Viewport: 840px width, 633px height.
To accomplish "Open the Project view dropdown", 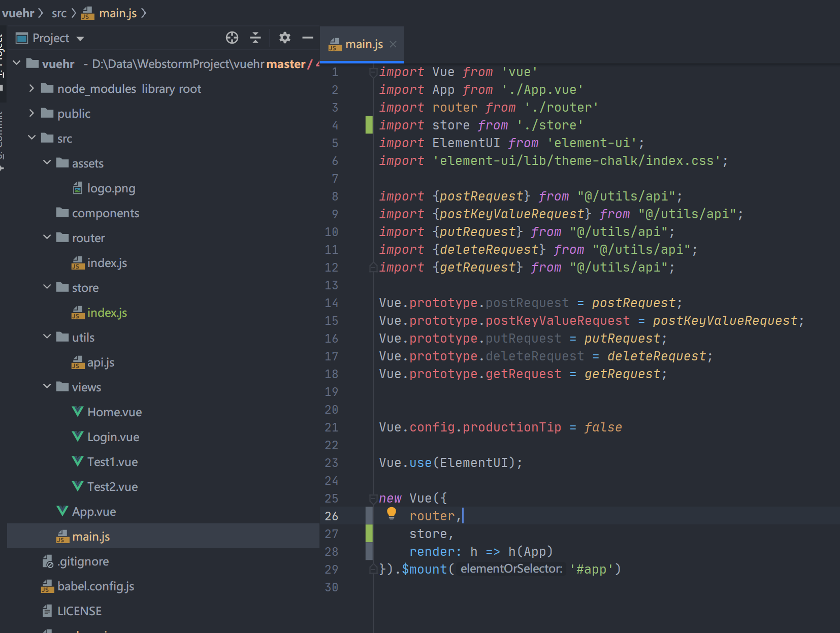I will [80, 39].
